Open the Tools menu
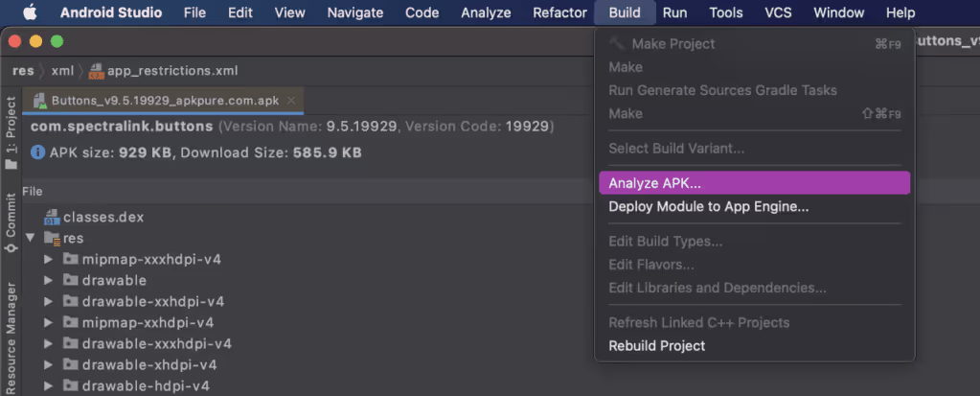 click(726, 12)
